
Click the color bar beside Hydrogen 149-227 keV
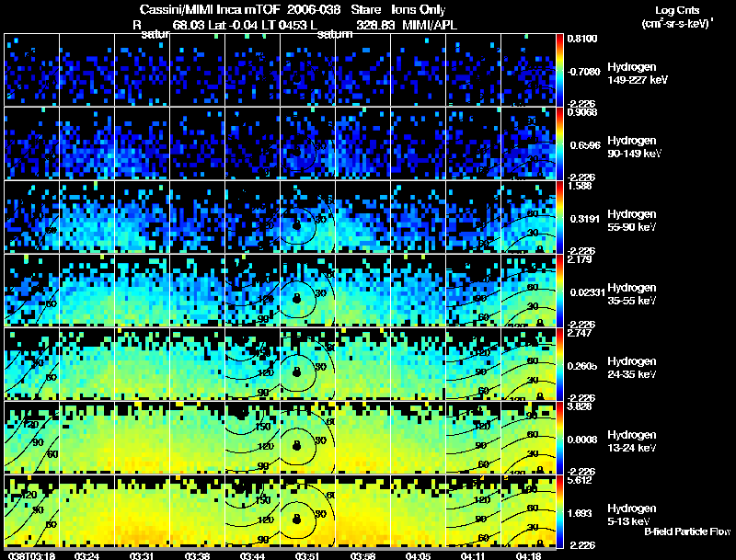click(x=559, y=70)
